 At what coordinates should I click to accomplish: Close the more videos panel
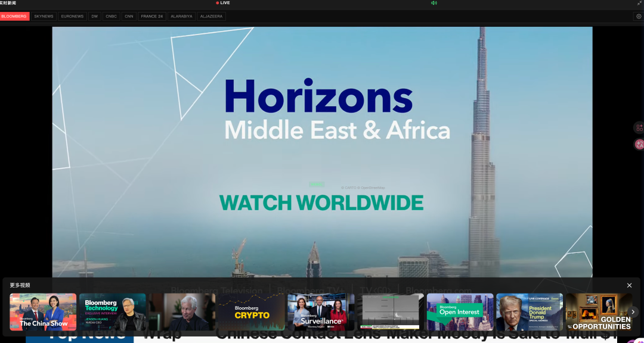pos(629,285)
